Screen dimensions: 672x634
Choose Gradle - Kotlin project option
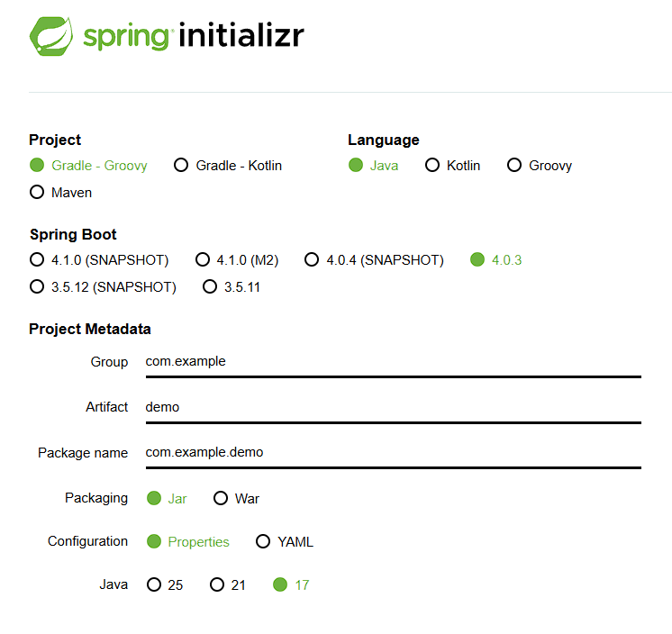tap(181, 166)
